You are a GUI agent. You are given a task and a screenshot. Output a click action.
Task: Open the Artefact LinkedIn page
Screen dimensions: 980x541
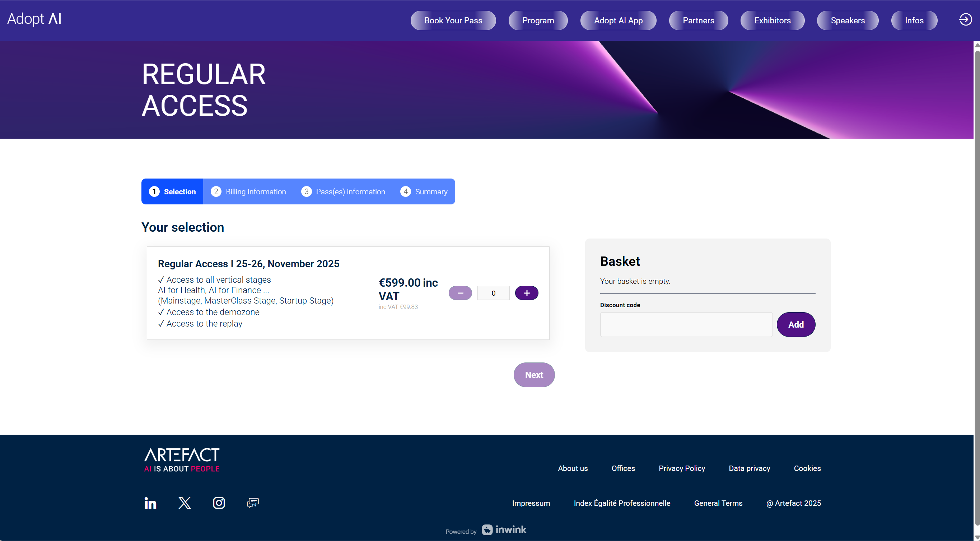[x=150, y=503]
